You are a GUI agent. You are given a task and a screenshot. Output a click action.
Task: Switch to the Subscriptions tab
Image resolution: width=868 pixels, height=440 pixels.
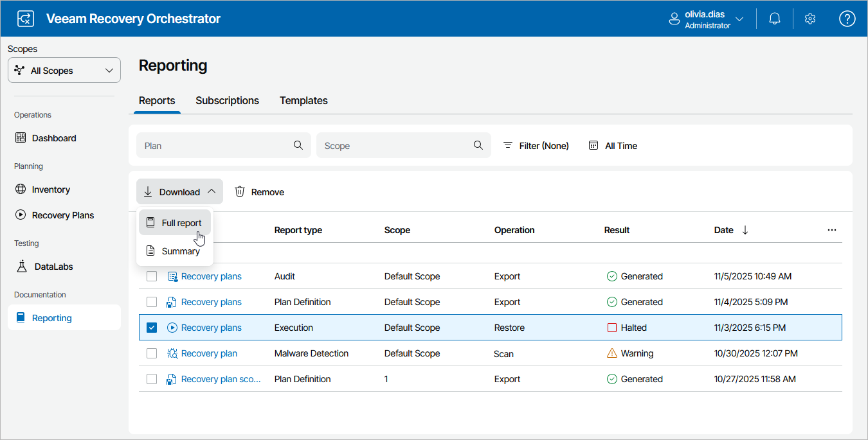[227, 100]
